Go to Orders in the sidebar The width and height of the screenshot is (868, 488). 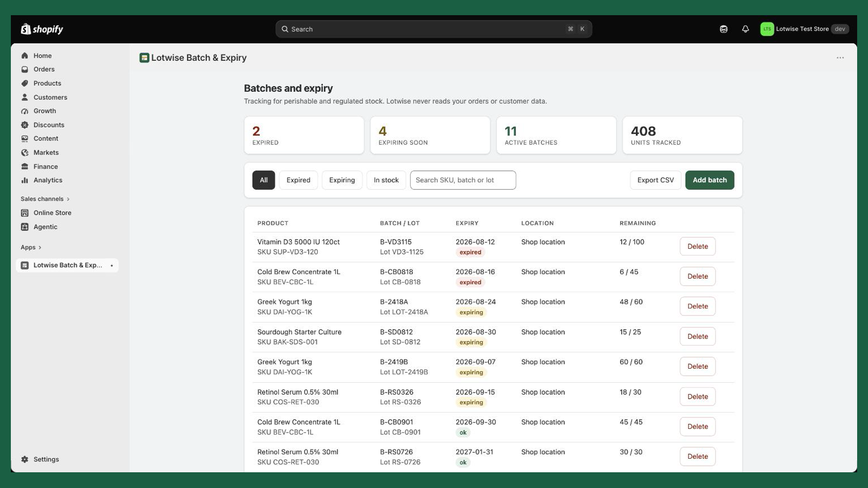point(44,69)
